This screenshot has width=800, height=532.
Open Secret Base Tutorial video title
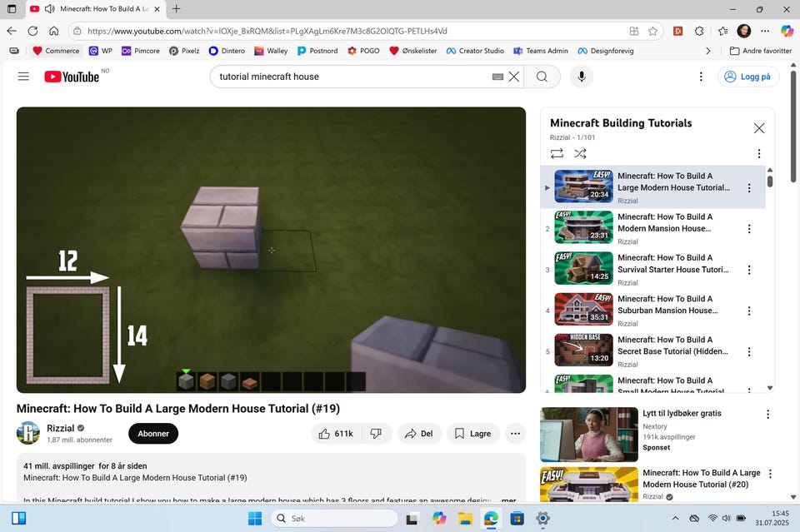[x=672, y=346]
